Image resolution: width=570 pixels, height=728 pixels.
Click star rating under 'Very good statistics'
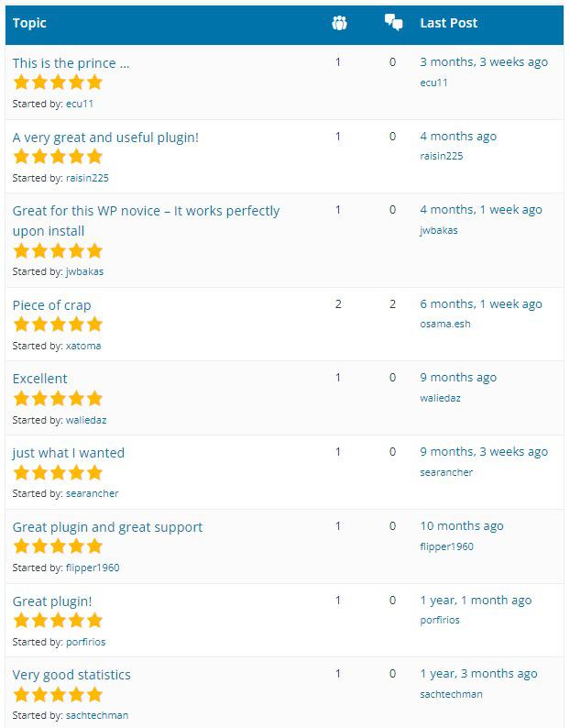pos(58,695)
